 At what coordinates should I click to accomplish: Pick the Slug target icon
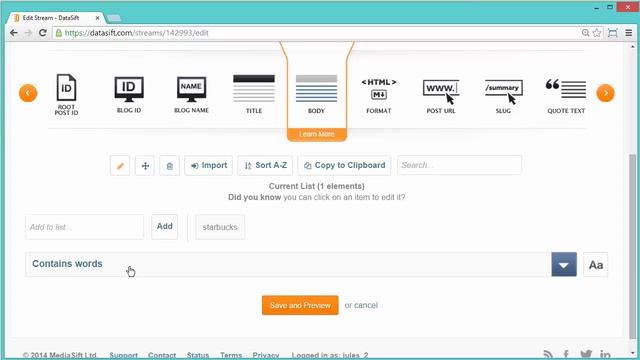[503, 96]
